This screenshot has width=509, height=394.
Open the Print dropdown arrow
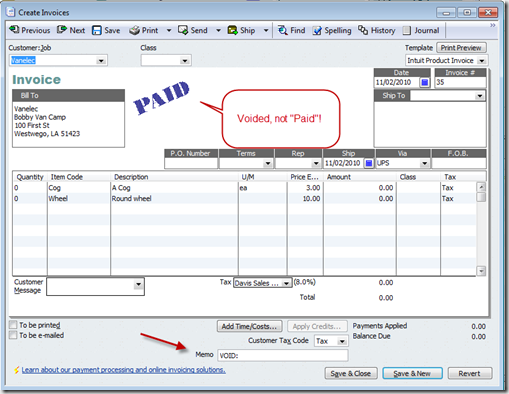(x=169, y=31)
